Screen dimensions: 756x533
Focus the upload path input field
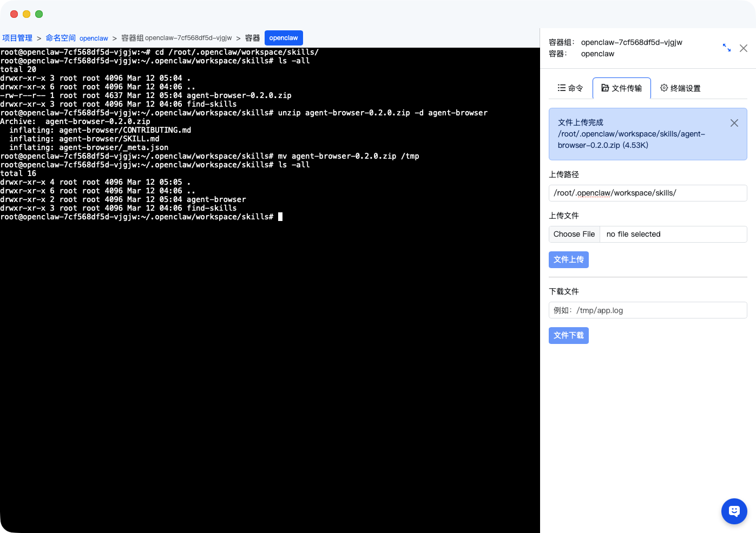(647, 193)
